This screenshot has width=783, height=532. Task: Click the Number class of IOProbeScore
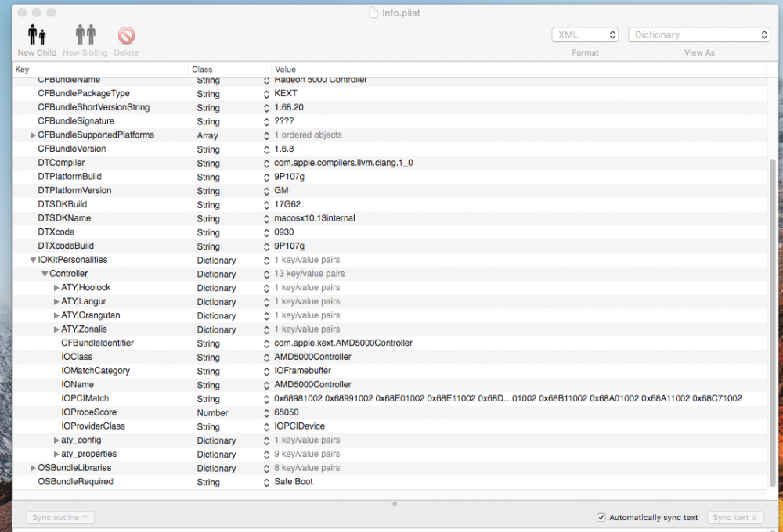coord(213,413)
